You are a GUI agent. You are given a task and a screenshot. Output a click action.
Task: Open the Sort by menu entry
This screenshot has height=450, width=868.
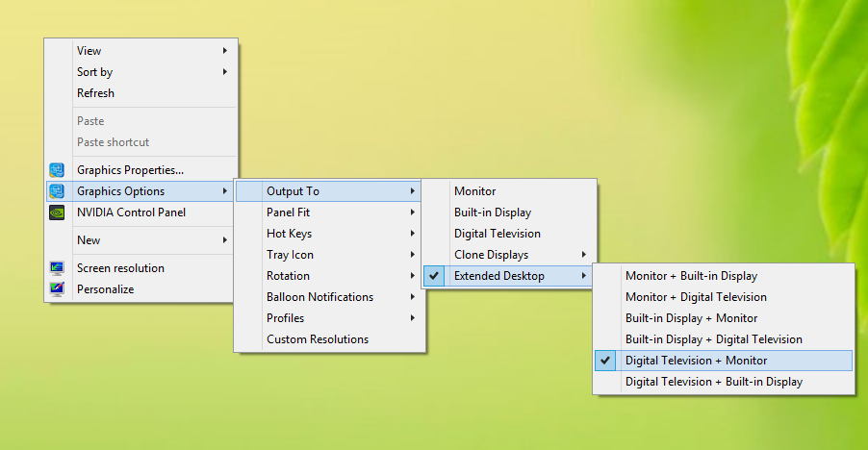140,72
